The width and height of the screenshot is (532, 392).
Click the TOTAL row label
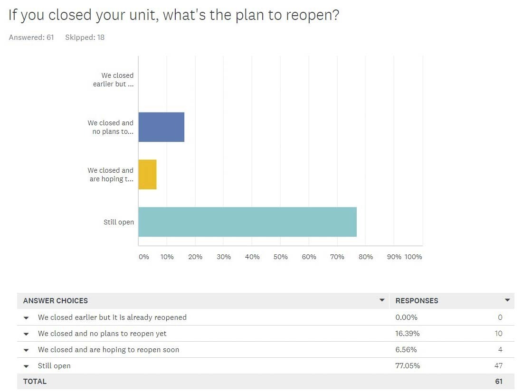point(35,382)
